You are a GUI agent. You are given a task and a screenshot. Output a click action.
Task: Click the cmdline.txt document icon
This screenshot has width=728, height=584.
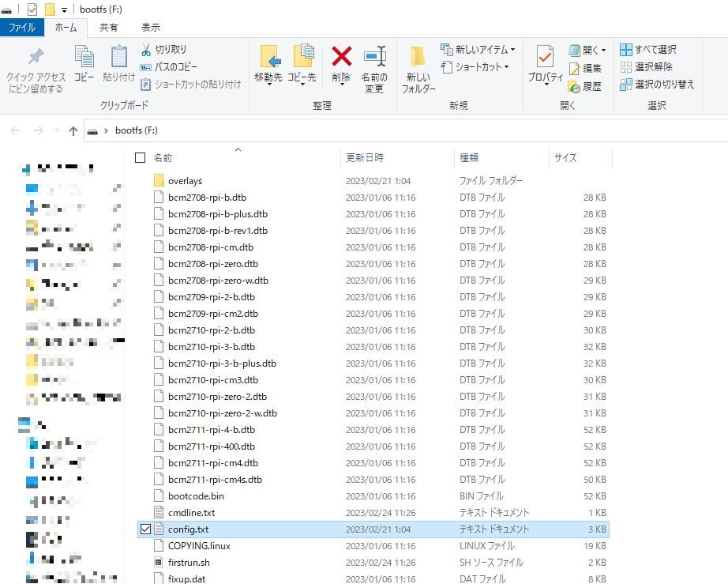pos(159,513)
